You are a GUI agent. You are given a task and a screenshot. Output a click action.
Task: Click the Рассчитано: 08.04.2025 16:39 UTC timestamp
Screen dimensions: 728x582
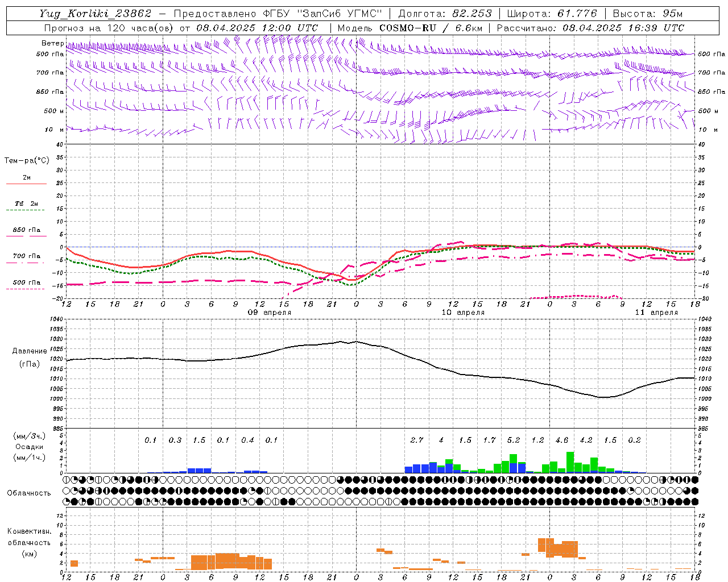pyautogui.click(x=590, y=28)
